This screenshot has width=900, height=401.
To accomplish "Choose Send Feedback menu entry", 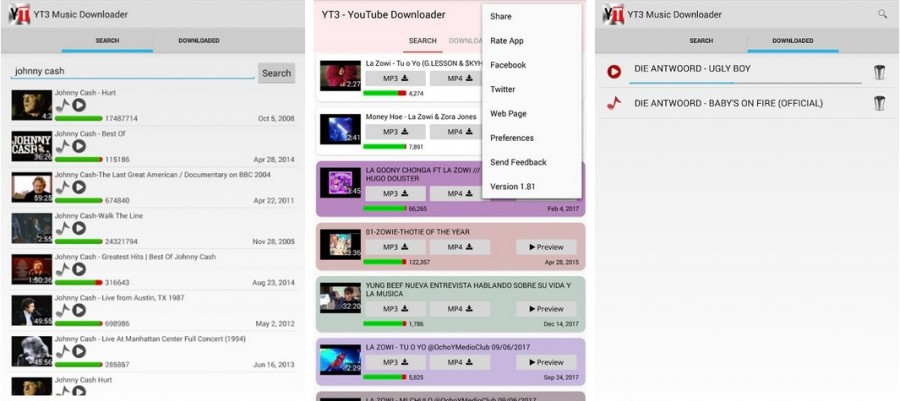I will pos(532,162).
